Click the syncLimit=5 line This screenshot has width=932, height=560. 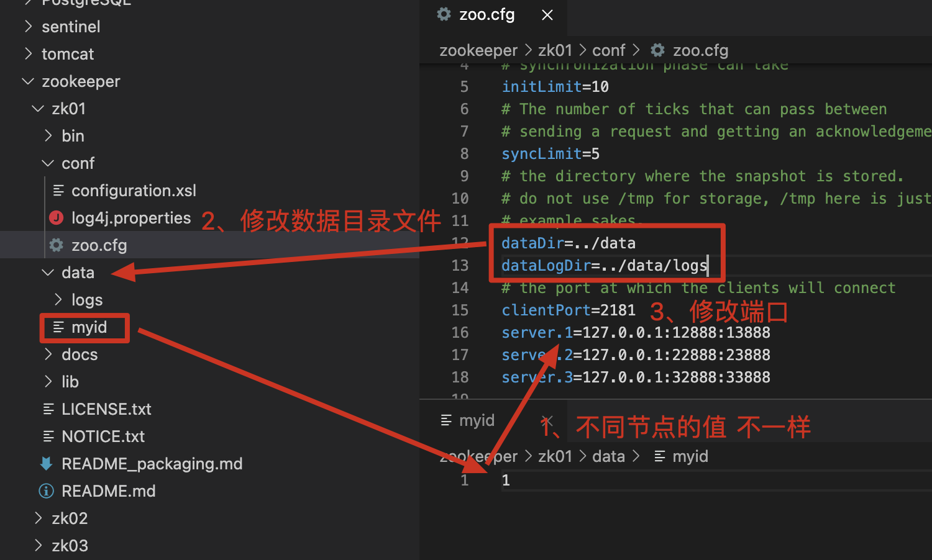[551, 153]
